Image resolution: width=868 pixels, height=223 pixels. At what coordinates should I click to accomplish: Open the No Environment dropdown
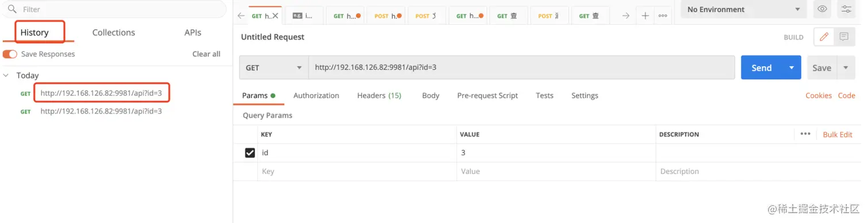click(743, 9)
